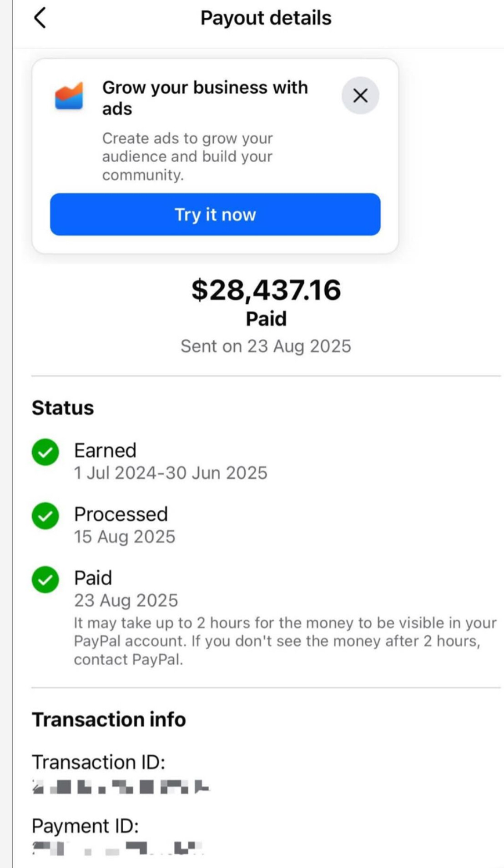Tap the Status section heading
504x868 pixels.
pyautogui.click(x=63, y=408)
